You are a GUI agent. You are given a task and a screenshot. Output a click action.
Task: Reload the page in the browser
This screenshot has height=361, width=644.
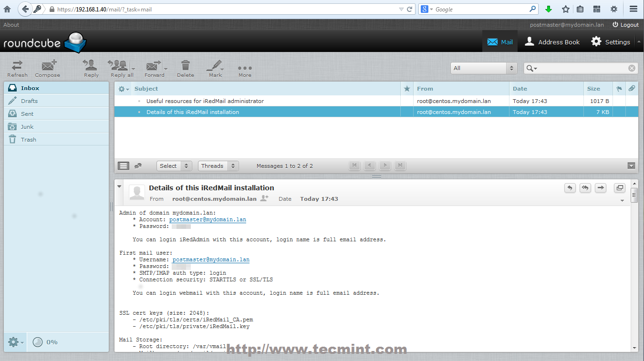tap(409, 9)
